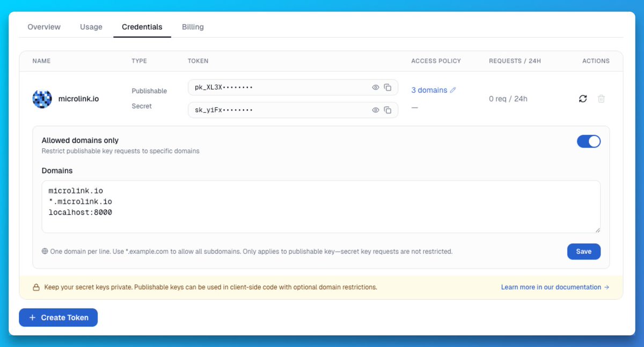Switch to the Usage tab
This screenshot has height=347, width=644.
[91, 27]
